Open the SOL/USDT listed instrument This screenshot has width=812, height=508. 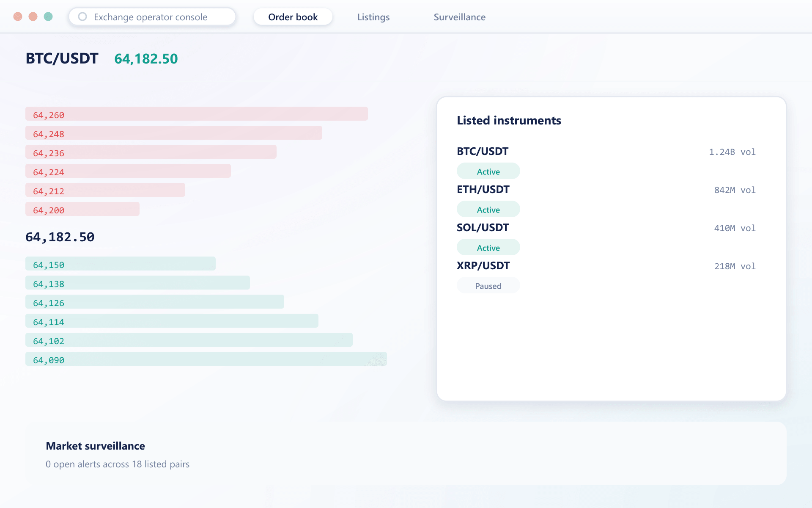point(483,228)
